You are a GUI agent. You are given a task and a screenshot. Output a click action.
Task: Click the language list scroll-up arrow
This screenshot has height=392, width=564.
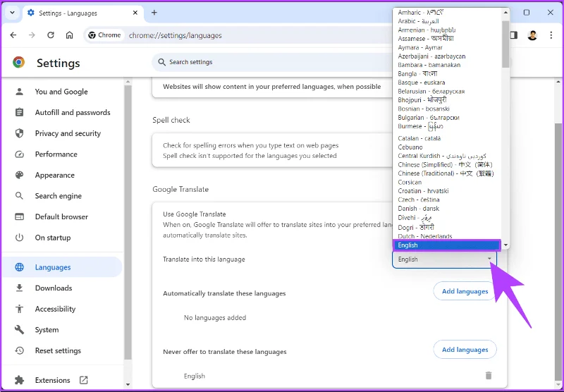(505, 13)
